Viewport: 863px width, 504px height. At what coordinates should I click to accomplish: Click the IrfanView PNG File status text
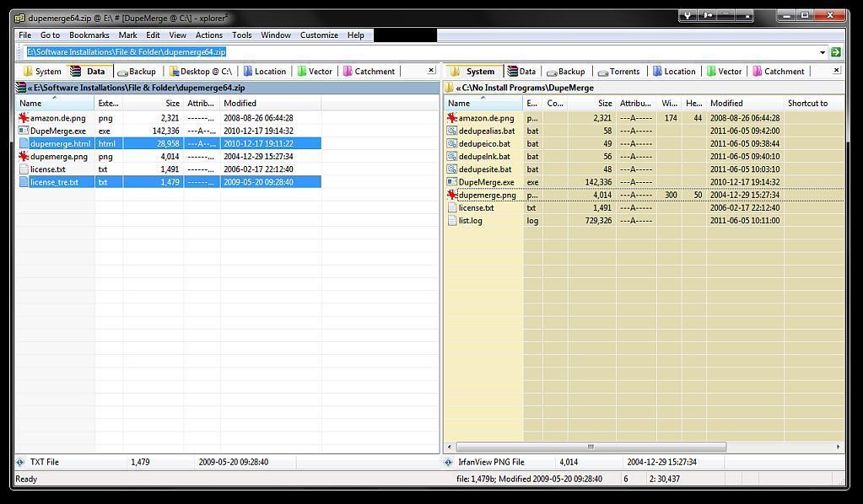[492, 462]
